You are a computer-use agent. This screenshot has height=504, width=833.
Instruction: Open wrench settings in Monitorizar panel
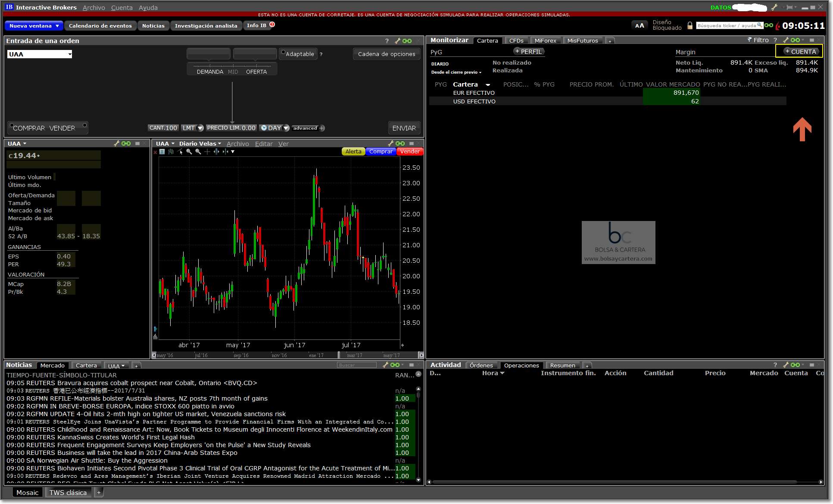[x=786, y=40]
